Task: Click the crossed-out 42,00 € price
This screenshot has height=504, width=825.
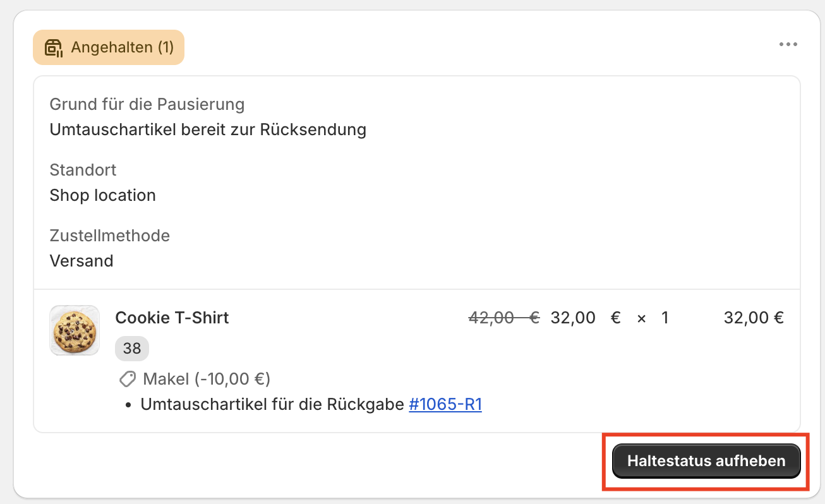Action: [503, 318]
